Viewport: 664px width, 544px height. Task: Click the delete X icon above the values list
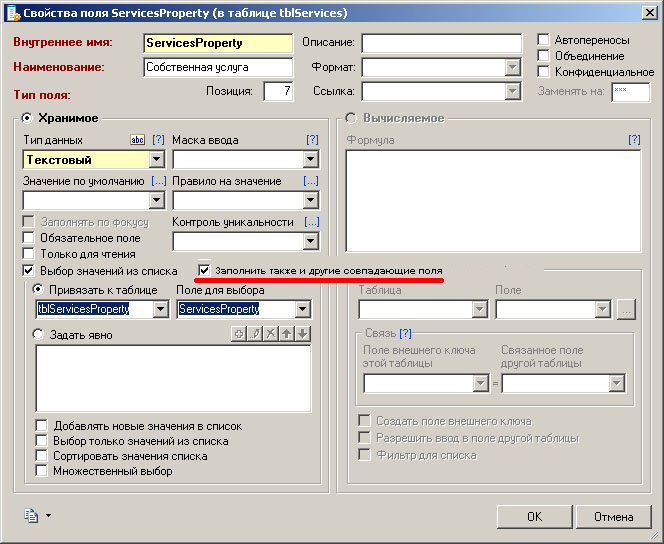271,334
